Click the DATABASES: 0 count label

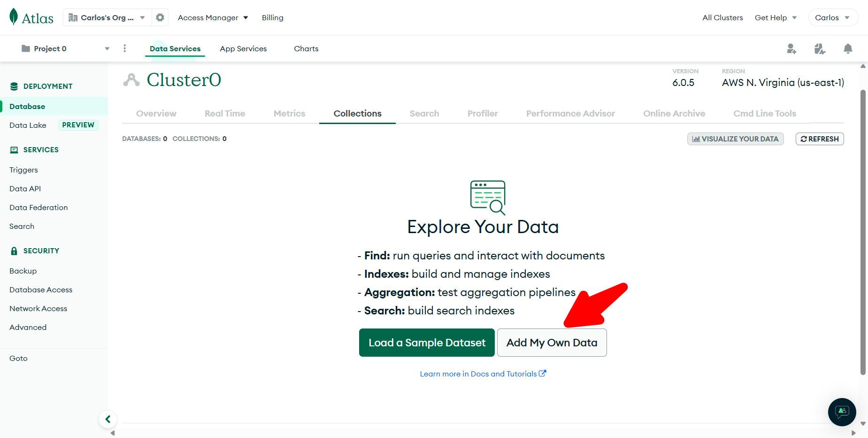[145, 139]
